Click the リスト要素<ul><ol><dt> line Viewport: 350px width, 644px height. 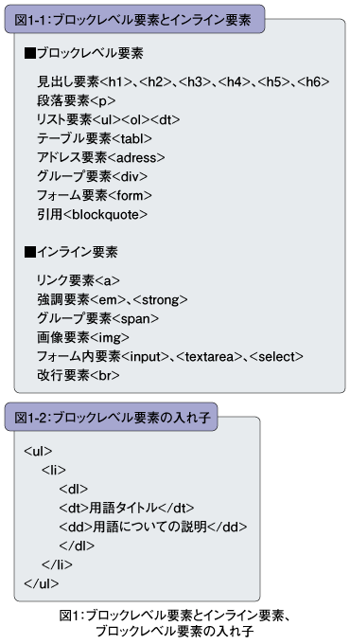pos(109,120)
